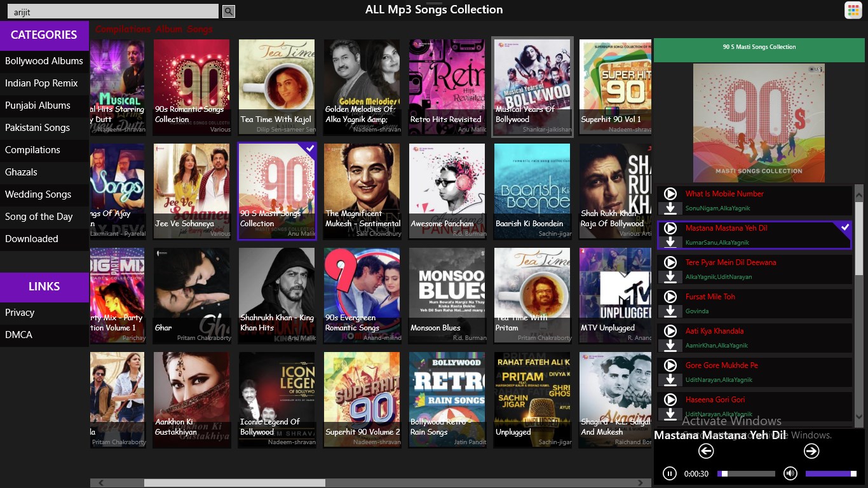Open the Superhit 90 Vol 1 album
Image resolution: width=868 pixels, height=488 pixels.
pyautogui.click(x=616, y=87)
